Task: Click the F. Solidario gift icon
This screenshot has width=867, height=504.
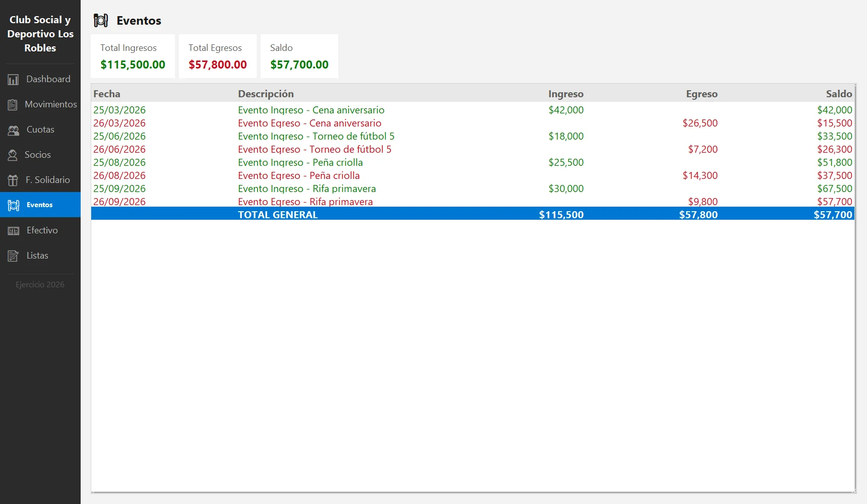Action: click(x=13, y=180)
